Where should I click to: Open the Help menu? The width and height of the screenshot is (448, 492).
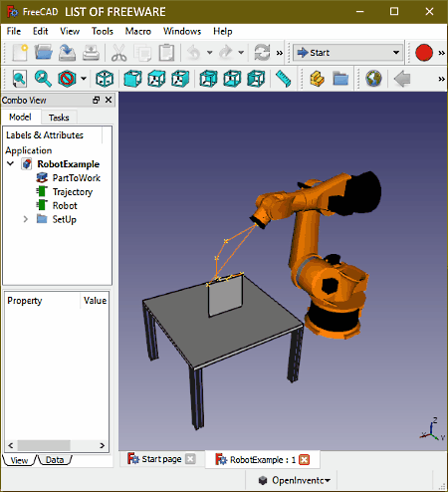[x=222, y=31]
